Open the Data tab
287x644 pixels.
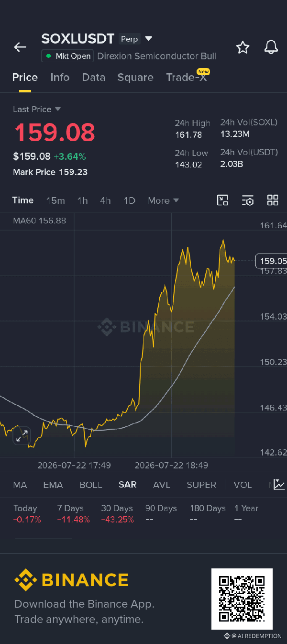coord(93,78)
